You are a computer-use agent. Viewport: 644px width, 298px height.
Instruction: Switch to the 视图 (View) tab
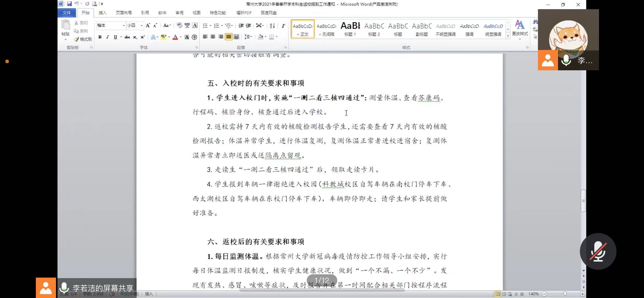click(x=196, y=13)
